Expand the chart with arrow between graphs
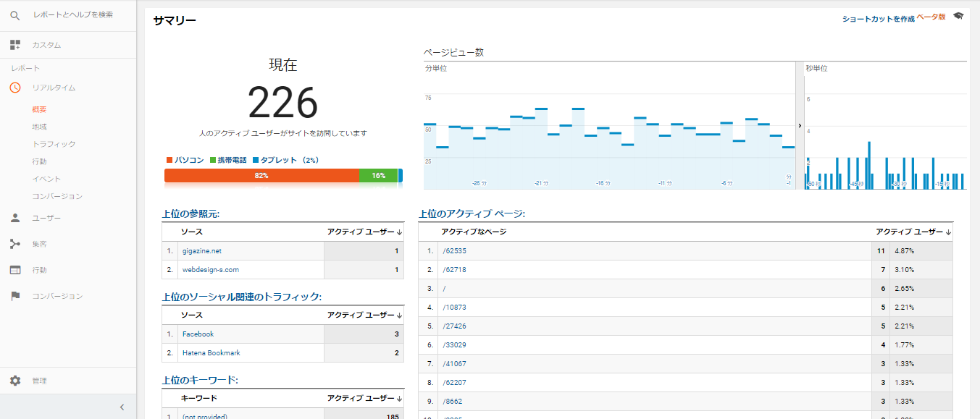This screenshot has height=419, width=980. 800,125
